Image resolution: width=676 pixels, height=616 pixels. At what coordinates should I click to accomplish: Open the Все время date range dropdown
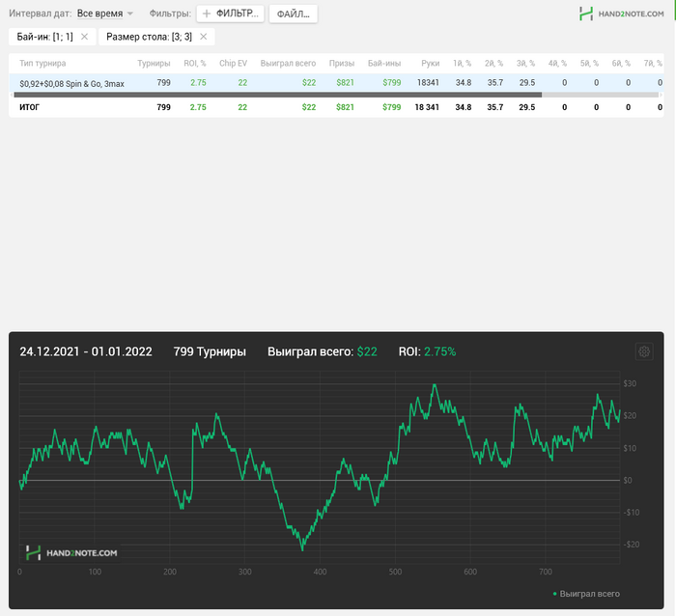[104, 14]
